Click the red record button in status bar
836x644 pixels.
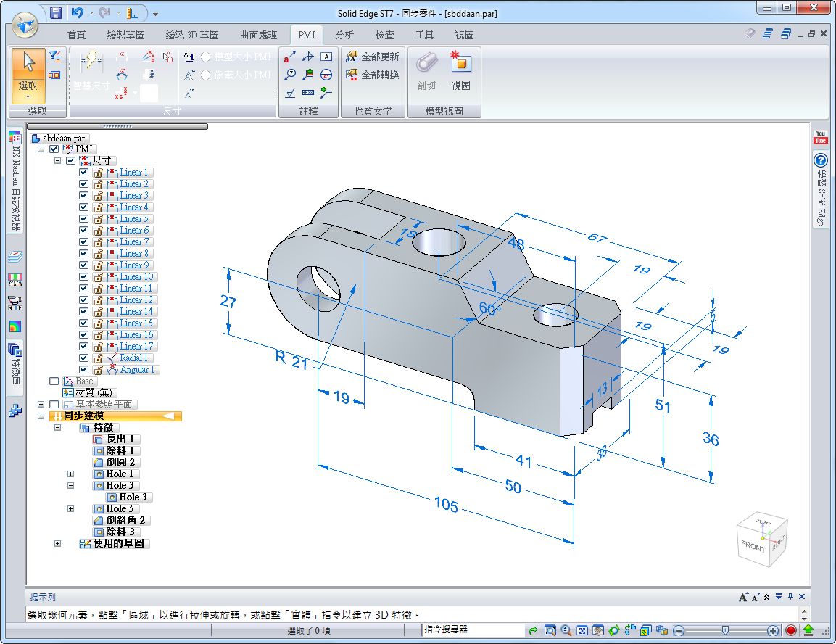790,631
